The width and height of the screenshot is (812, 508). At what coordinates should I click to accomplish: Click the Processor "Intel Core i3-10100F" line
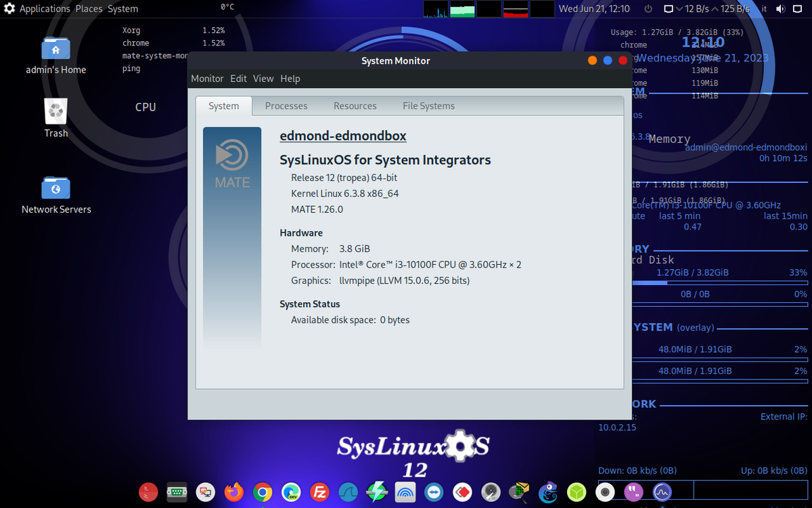tap(406, 264)
